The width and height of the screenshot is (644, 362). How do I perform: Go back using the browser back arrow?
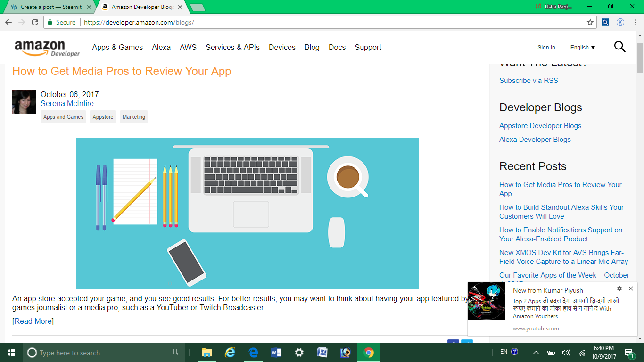pyautogui.click(x=8, y=22)
